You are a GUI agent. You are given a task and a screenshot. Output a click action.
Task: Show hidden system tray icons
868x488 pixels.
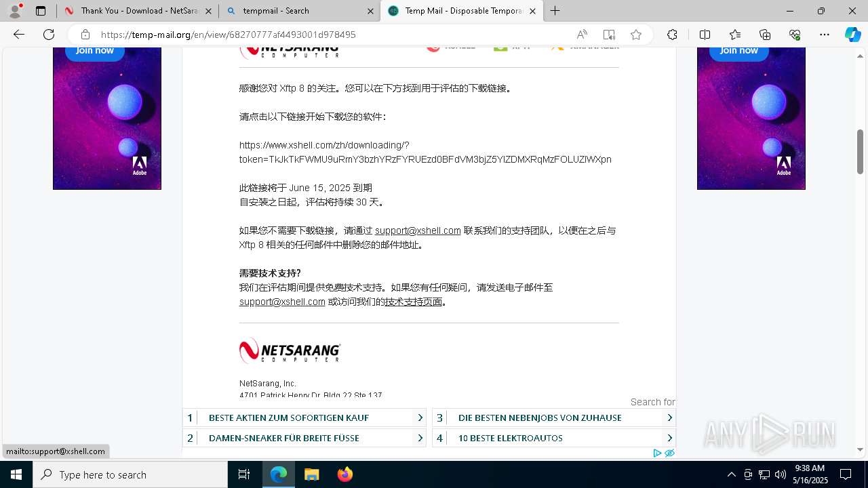[731, 474]
